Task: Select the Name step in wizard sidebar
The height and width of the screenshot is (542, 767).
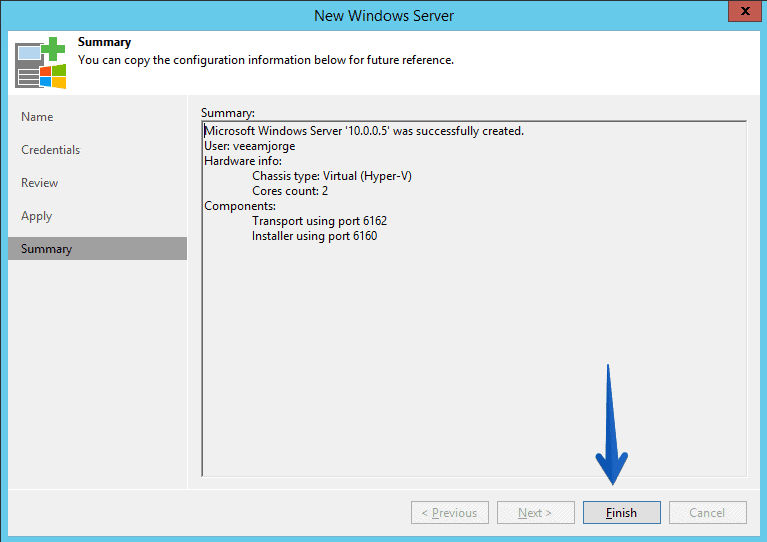Action: click(37, 117)
